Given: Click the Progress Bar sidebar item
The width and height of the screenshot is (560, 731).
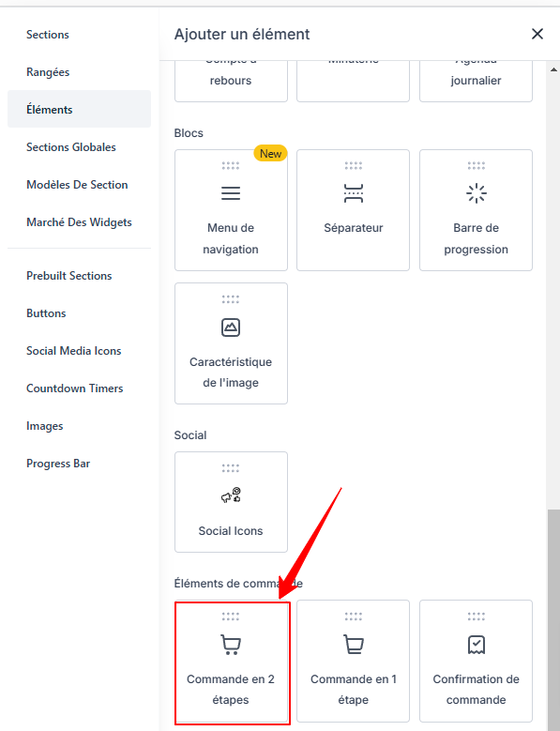Looking at the screenshot, I should [58, 464].
